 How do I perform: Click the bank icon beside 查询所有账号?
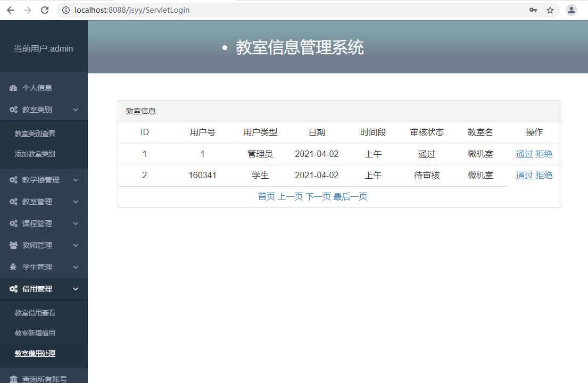[13, 379]
